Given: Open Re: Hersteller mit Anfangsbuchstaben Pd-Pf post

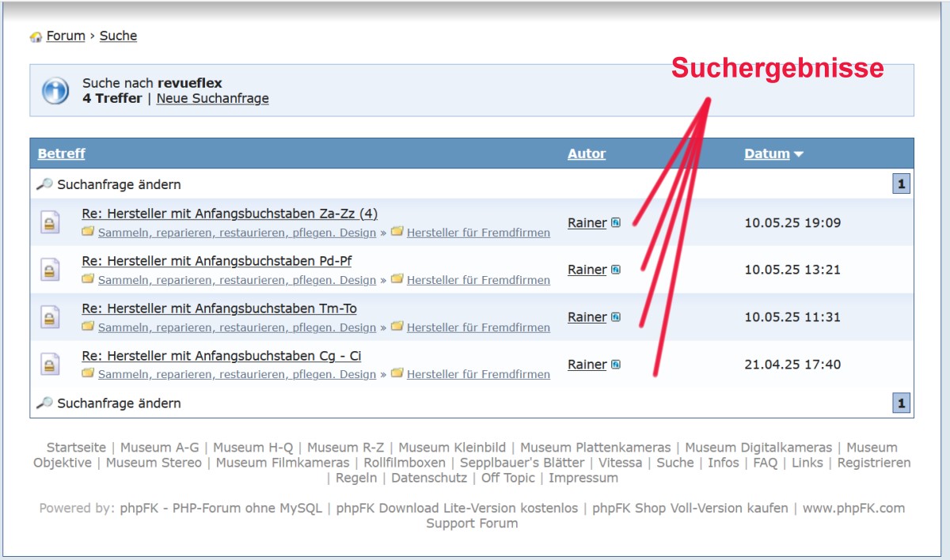Looking at the screenshot, I should (x=216, y=261).
